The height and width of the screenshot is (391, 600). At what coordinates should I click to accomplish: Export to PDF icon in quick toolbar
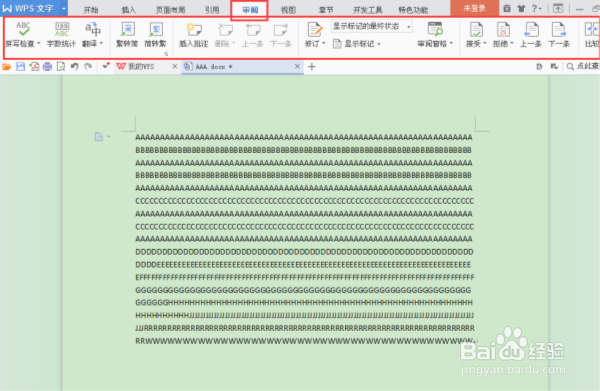click(x=34, y=67)
